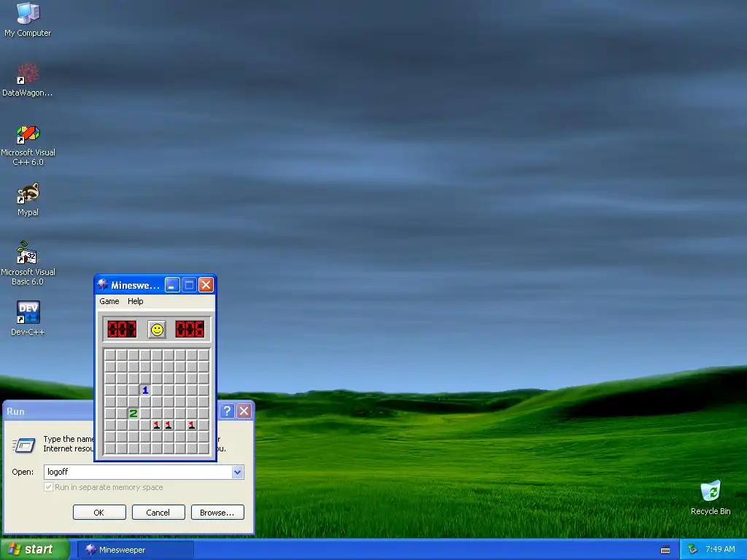Click the top-left corner cell of the minefield
The width and height of the screenshot is (747, 560).
[x=110, y=355]
